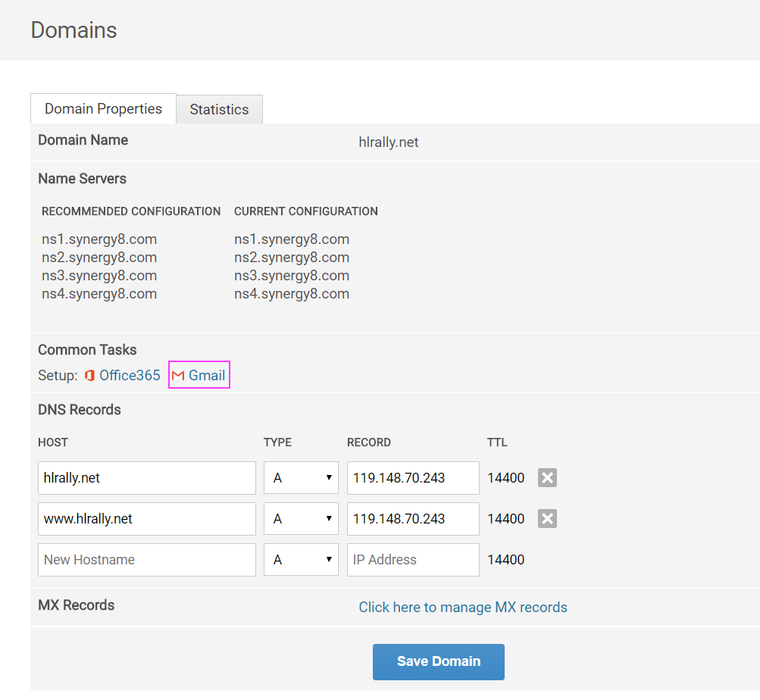Click the first record field showing 119.148.70.243
The width and height of the screenshot is (760, 700).
tap(412, 477)
